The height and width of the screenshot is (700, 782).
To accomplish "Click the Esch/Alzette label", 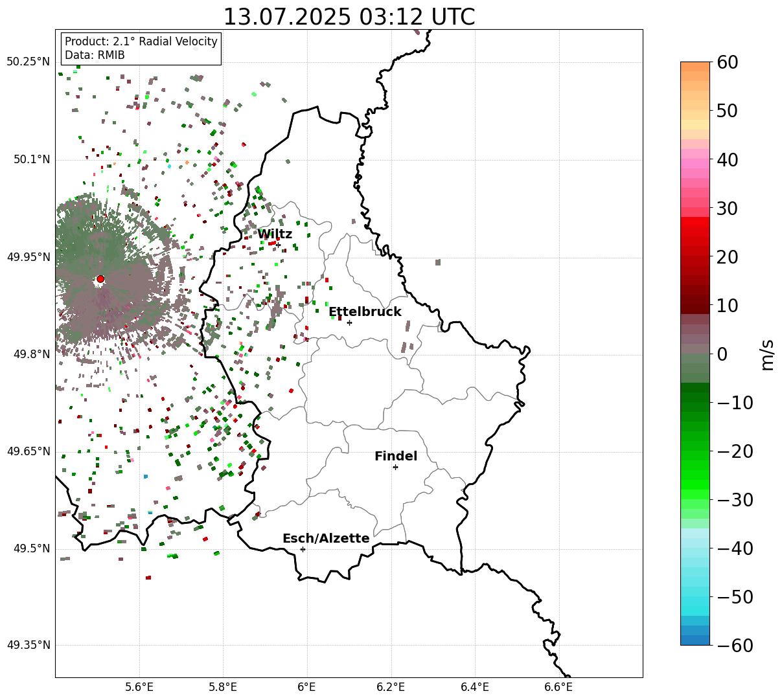I will [x=326, y=539].
